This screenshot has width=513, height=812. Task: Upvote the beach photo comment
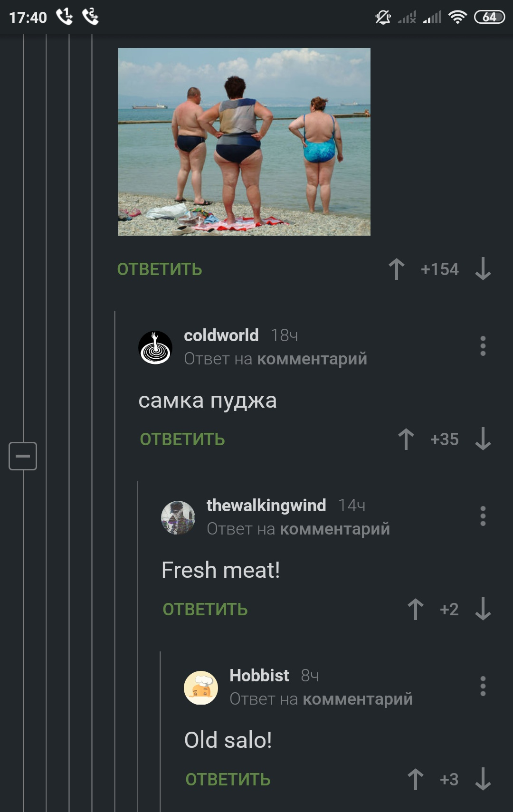397,269
